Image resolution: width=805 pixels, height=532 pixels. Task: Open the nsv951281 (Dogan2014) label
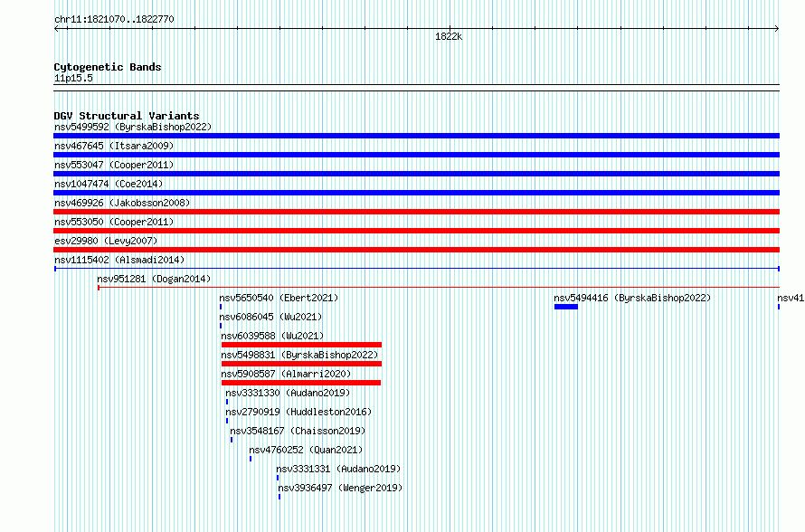(x=154, y=279)
